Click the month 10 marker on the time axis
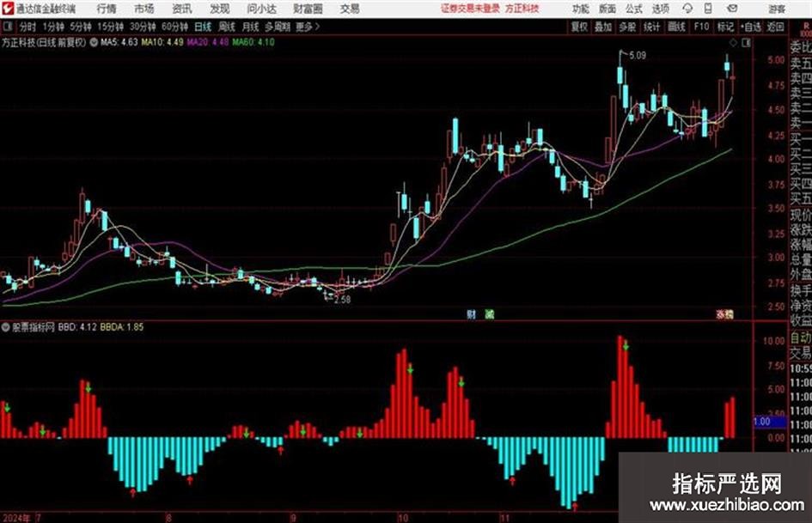 (x=402, y=518)
